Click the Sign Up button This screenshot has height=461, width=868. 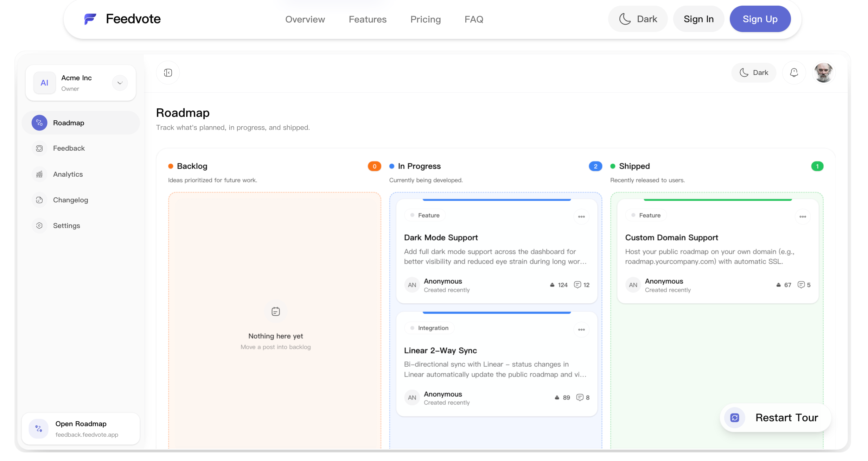click(760, 19)
